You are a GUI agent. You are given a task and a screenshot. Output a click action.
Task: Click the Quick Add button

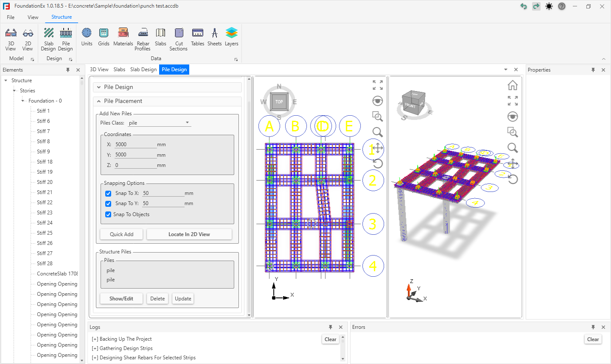click(122, 234)
